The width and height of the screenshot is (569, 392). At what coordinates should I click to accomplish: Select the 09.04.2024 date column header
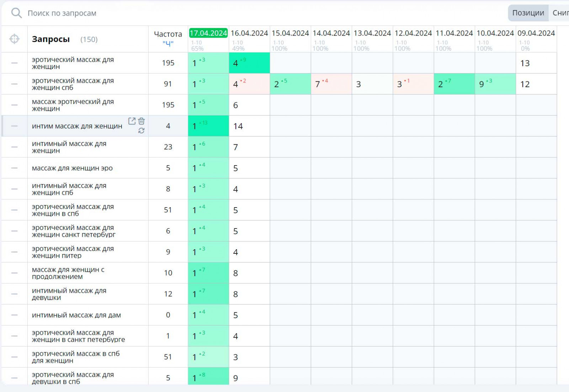[x=536, y=33]
